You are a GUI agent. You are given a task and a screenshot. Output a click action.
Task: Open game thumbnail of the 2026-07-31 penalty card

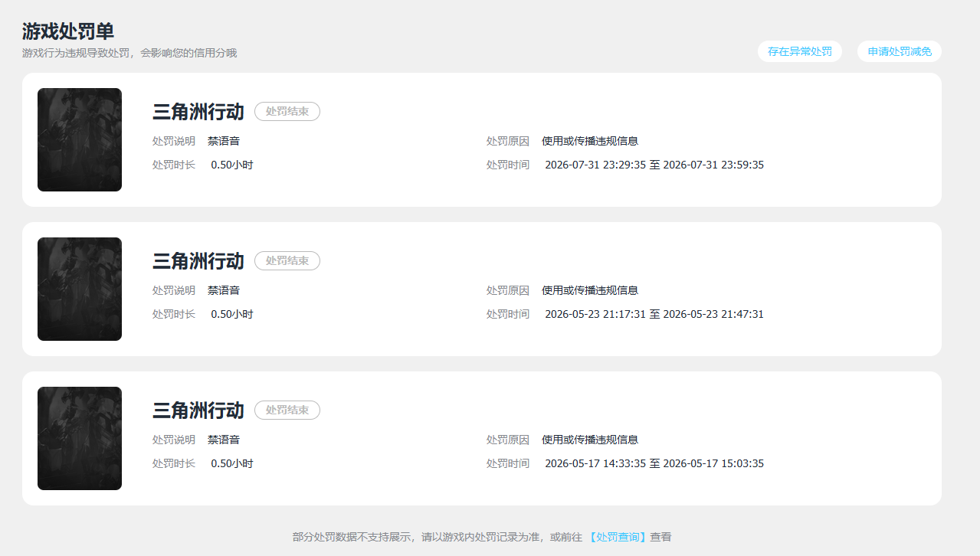pos(80,139)
